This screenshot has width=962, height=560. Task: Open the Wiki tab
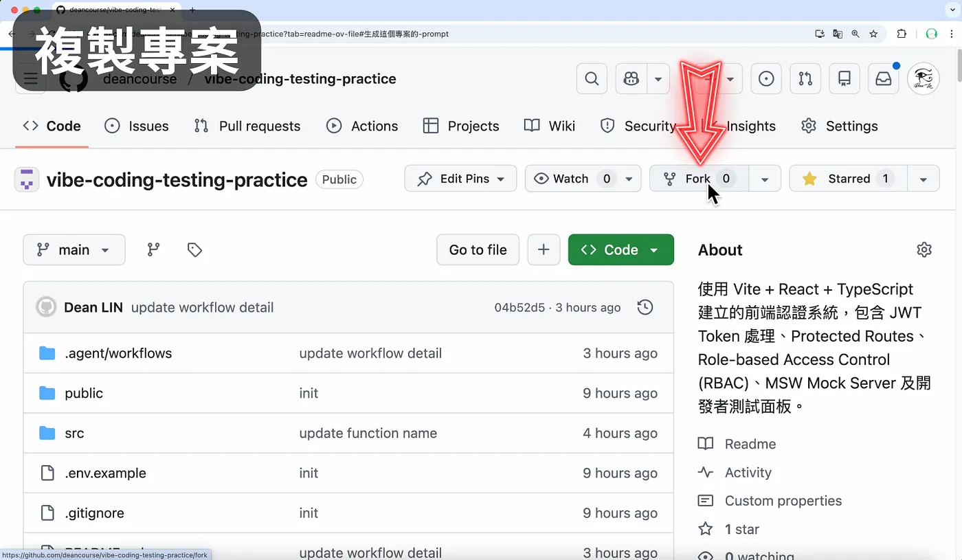pyautogui.click(x=550, y=126)
